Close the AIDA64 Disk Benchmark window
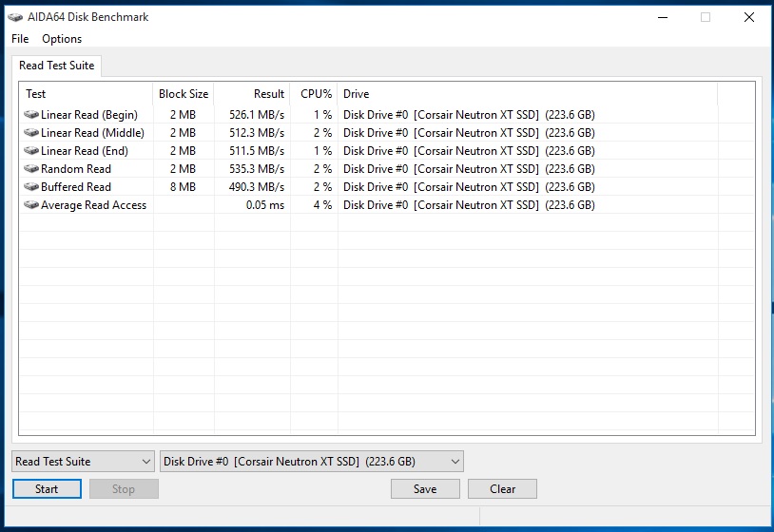This screenshot has height=532, width=774. point(749,17)
